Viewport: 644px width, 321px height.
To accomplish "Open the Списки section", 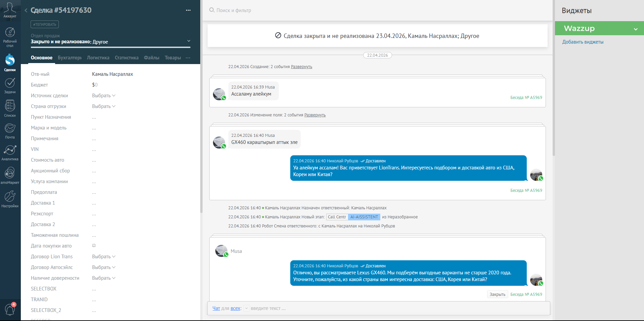I will click(x=10, y=109).
